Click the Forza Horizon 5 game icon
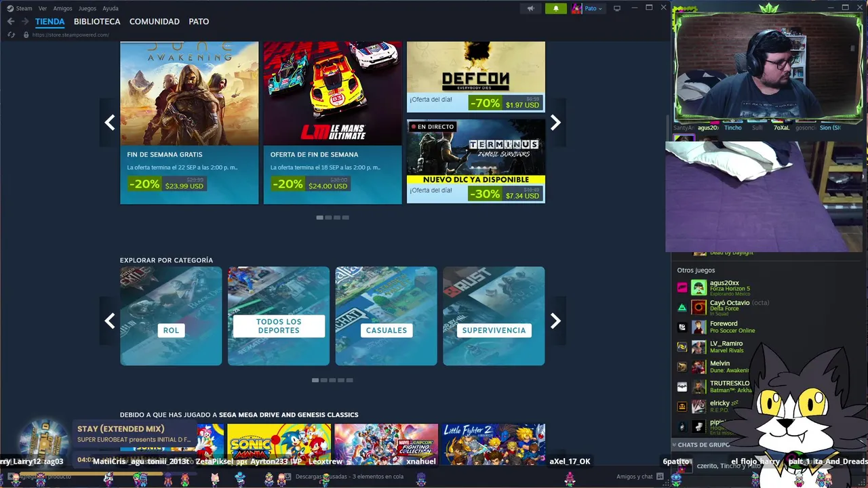 pos(682,287)
